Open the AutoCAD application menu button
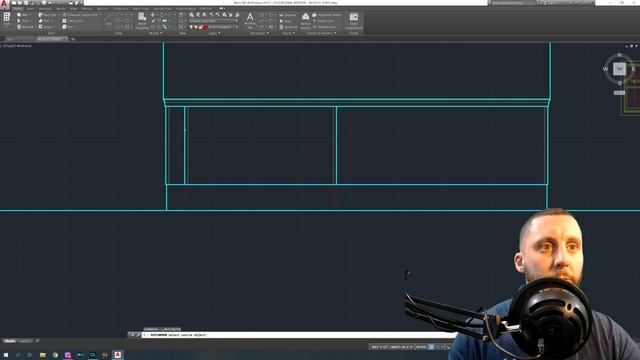The image size is (640, 360). [x=4, y=4]
